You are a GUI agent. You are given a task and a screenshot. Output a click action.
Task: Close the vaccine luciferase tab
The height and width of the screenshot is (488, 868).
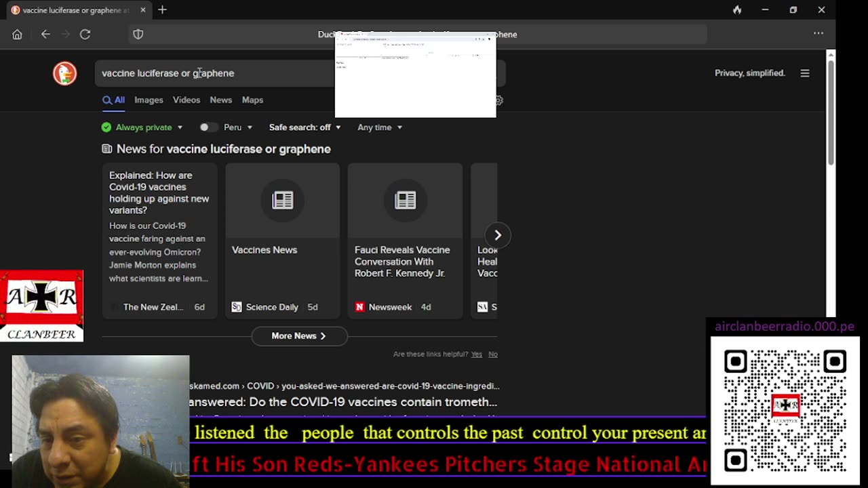pyautogui.click(x=143, y=10)
